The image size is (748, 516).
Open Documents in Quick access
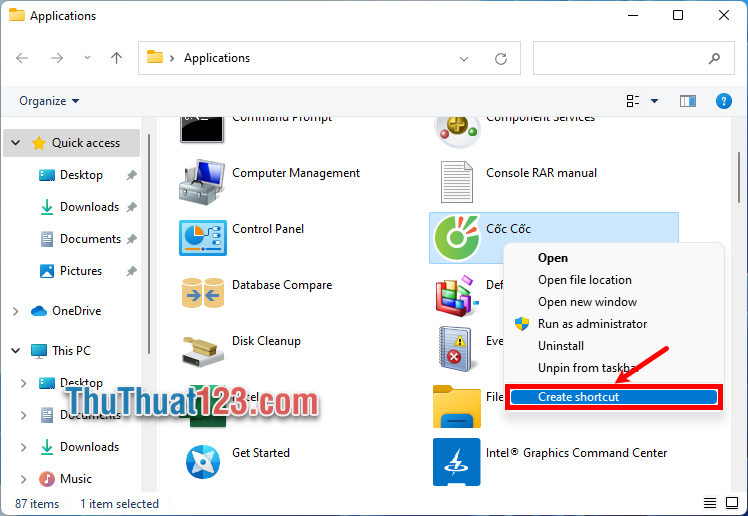coord(90,239)
